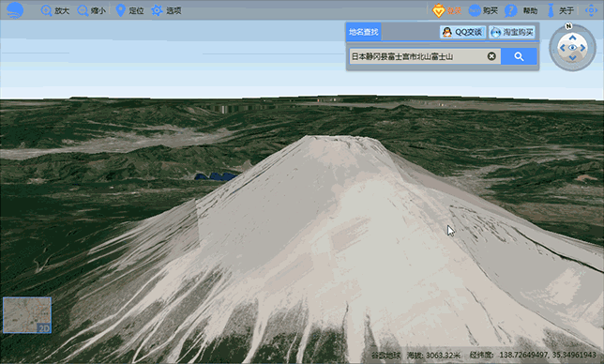Click the QQ交谈 button
Image resolution: width=604 pixels, height=364 pixels.
pyautogui.click(x=462, y=32)
